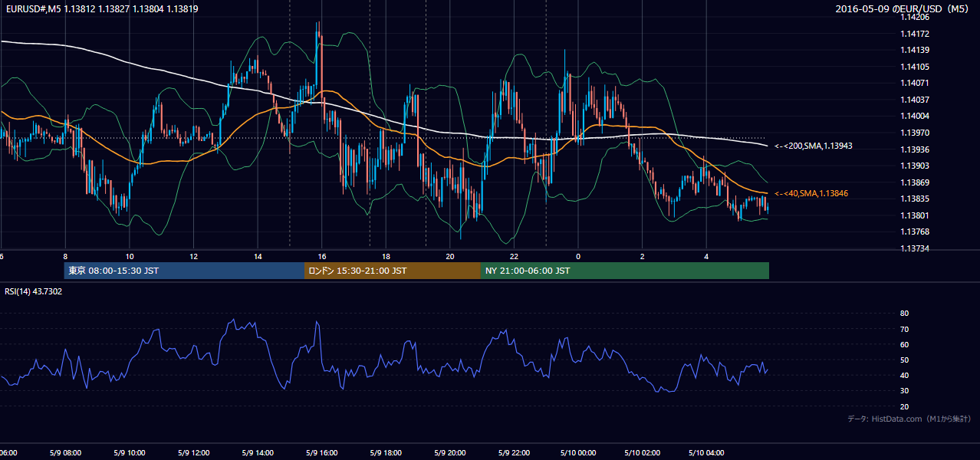Click the 5/10 04:00 time label
This screenshot has width=980, height=460.
coord(706,453)
